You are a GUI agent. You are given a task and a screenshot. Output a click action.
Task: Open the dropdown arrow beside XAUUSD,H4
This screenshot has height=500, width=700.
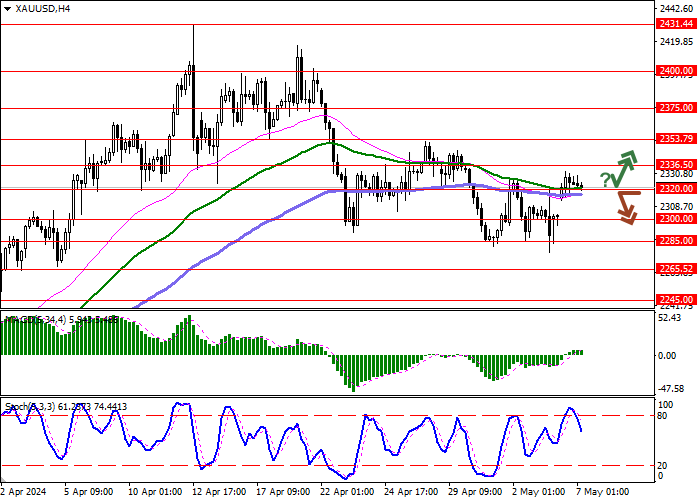tap(7, 9)
